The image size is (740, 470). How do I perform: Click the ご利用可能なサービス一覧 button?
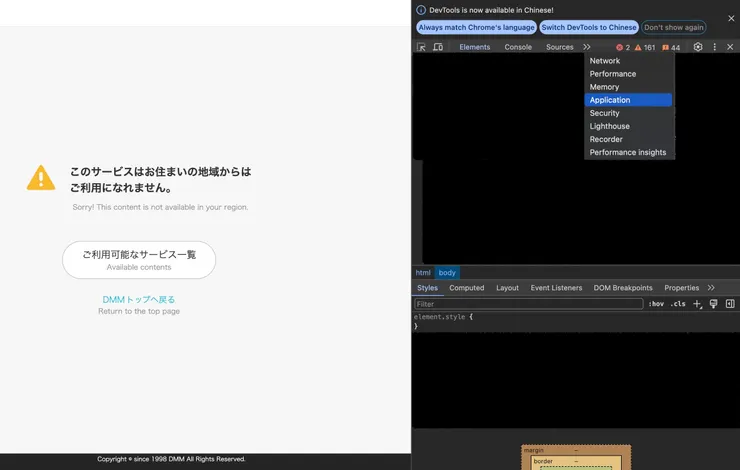point(139,260)
